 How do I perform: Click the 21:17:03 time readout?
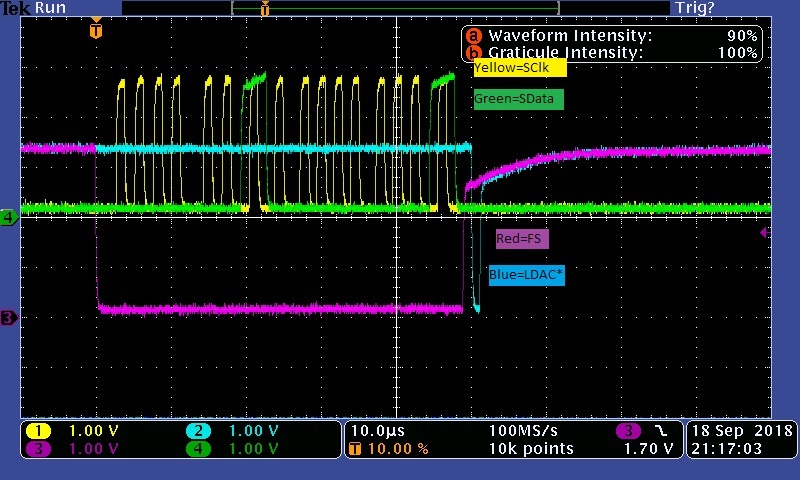tap(727, 449)
